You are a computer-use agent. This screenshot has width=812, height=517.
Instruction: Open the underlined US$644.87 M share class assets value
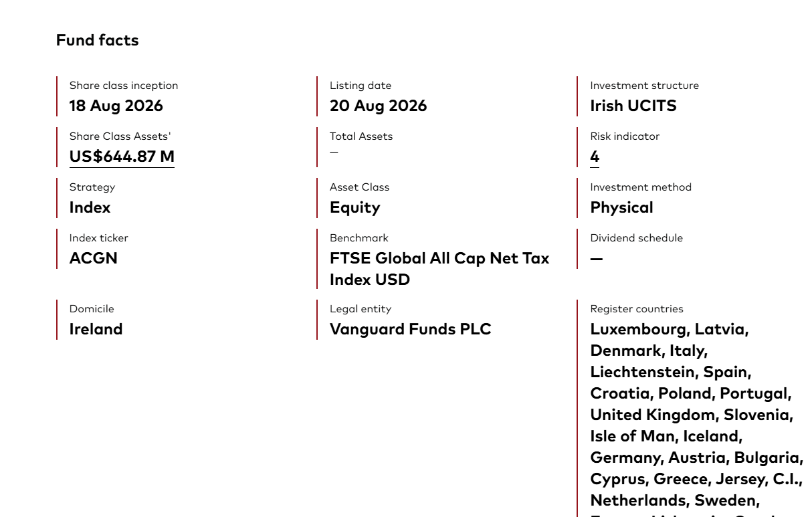(122, 157)
